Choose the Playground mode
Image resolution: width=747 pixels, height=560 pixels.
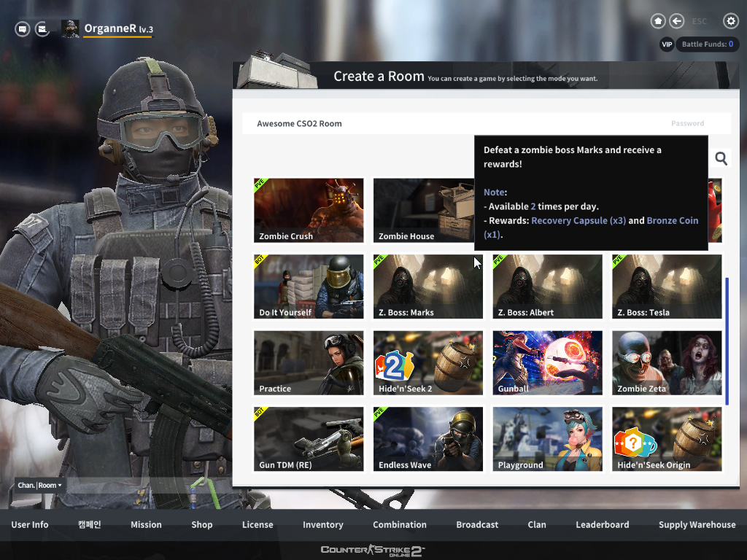(547, 439)
